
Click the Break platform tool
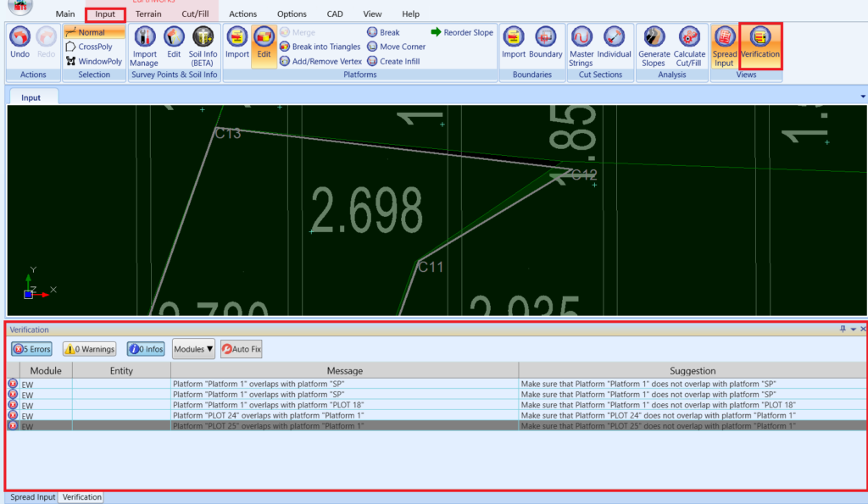click(x=383, y=33)
